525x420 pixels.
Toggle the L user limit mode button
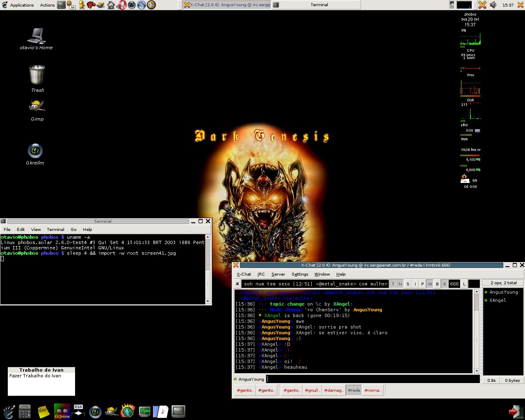pyautogui.click(x=464, y=284)
